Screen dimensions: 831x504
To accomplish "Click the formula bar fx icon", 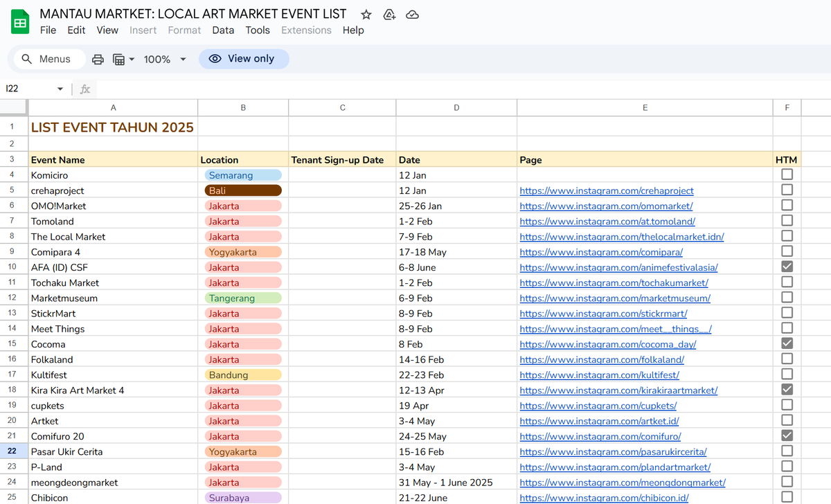I will tap(85, 89).
